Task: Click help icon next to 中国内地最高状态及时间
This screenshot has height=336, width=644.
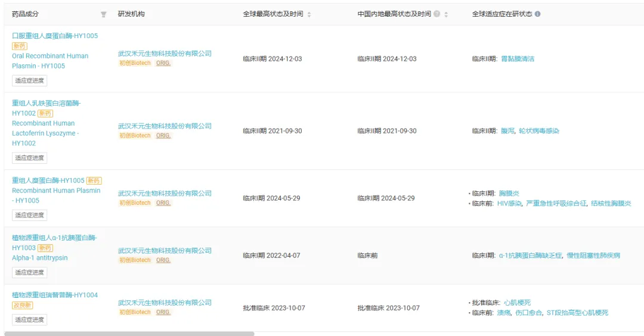Action: [x=437, y=14]
